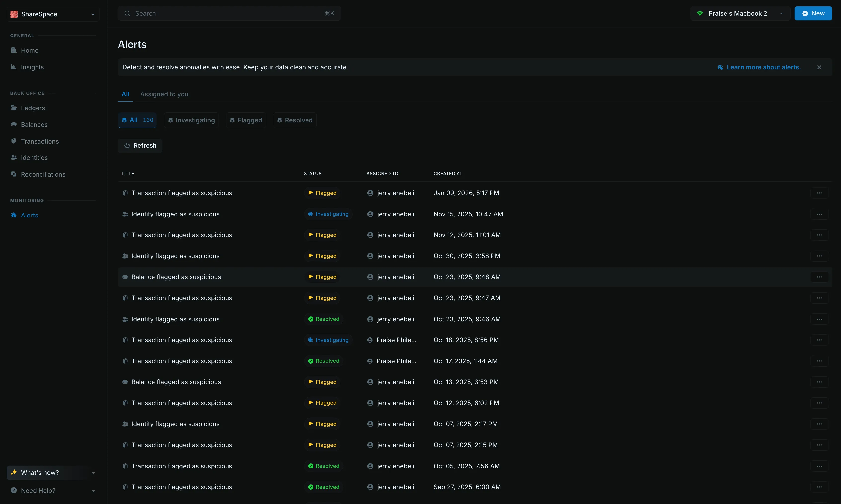Image resolution: width=841 pixels, height=504 pixels.
Task: Switch to the All alerts tab
Action: tap(125, 94)
